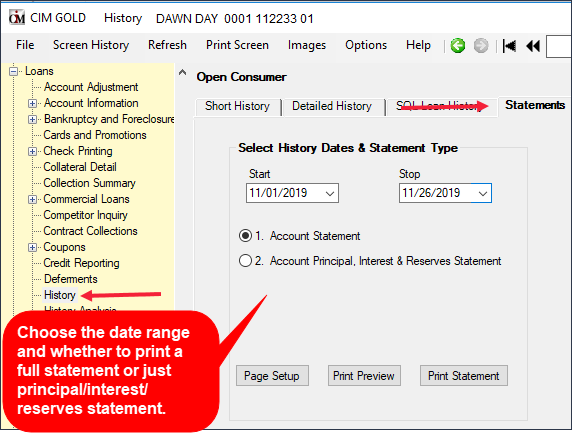This screenshot has height=434, width=572.
Task: Select Account Information in the tree
Action: click(x=91, y=103)
